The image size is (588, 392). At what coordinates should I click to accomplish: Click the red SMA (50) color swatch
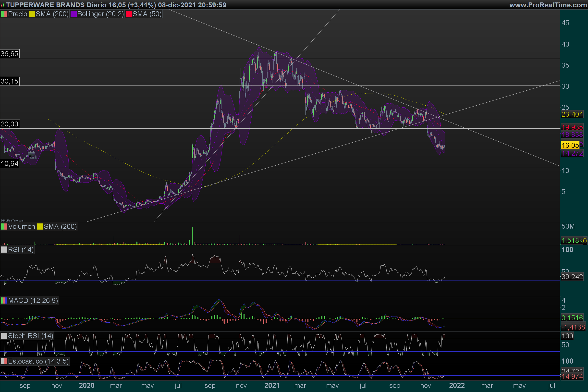click(x=128, y=14)
